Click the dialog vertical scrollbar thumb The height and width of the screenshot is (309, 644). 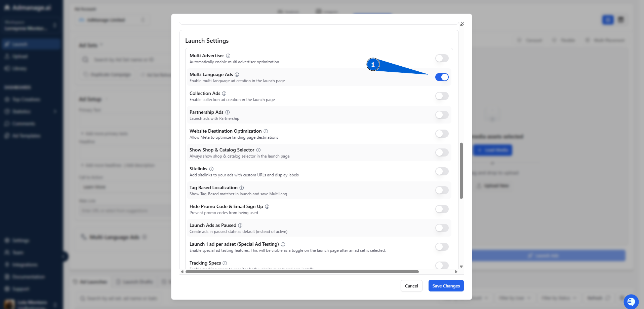461,171
